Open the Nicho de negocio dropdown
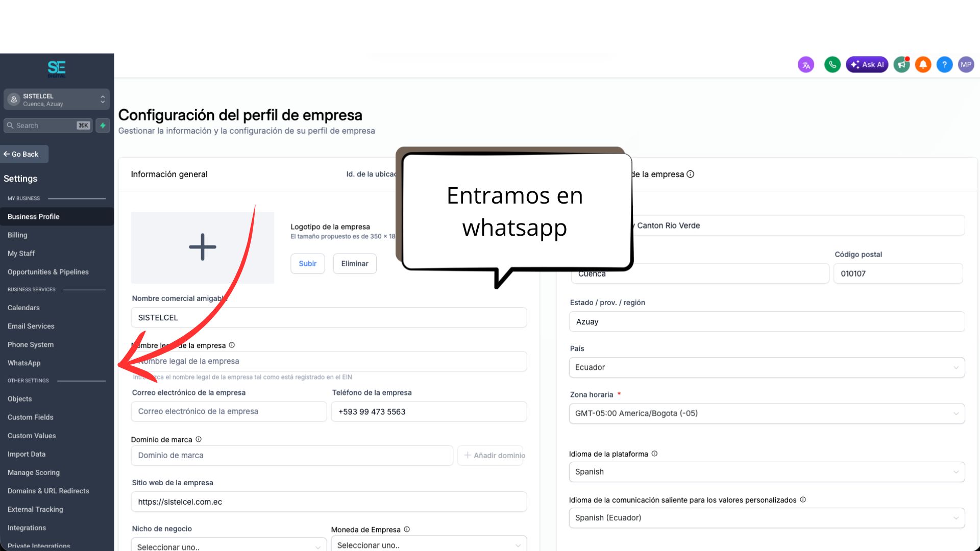The height and width of the screenshot is (551, 980). point(229,545)
